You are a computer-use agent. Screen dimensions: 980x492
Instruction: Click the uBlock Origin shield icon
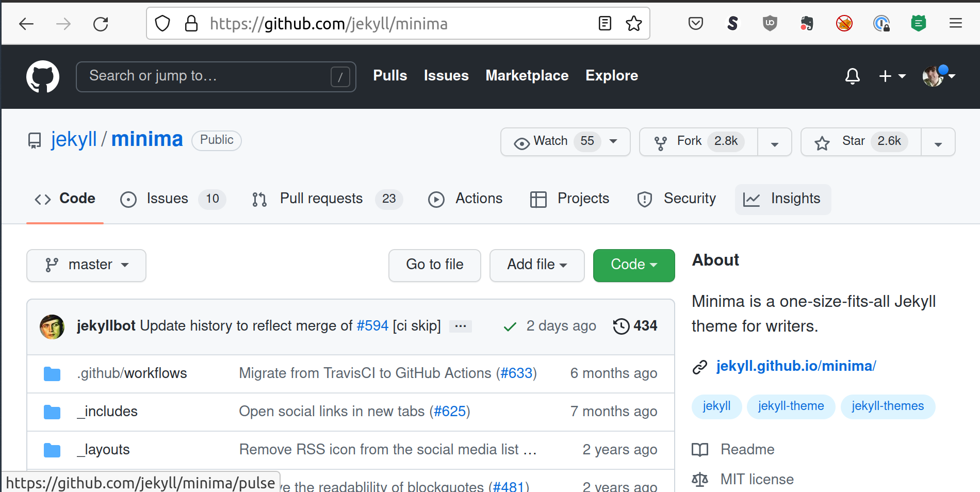pyautogui.click(x=770, y=24)
